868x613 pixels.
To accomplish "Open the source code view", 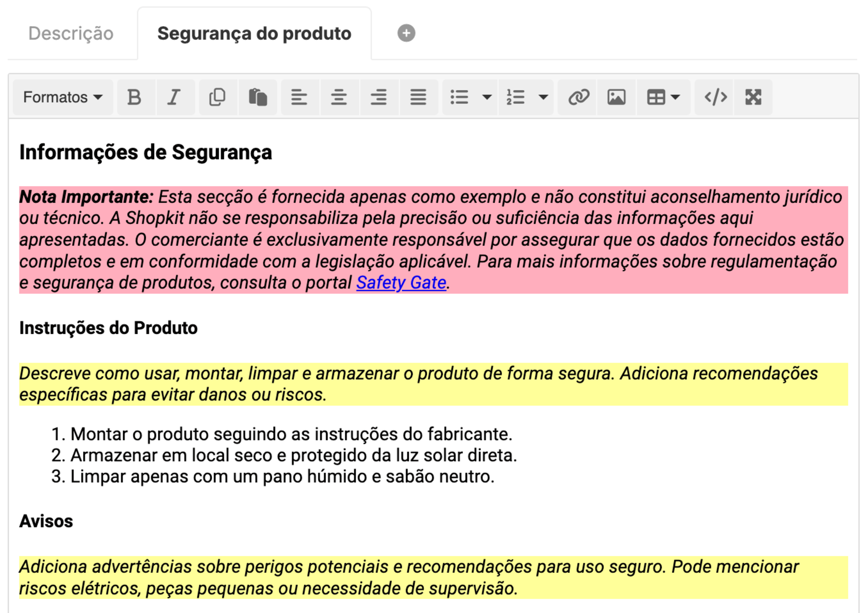I will (715, 97).
